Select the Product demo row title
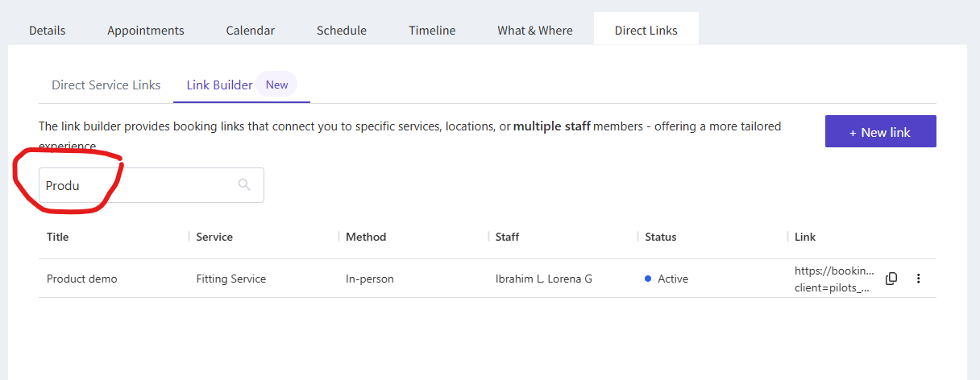The height and width of the screenshot is (380, 980). (x=82, y=279)
